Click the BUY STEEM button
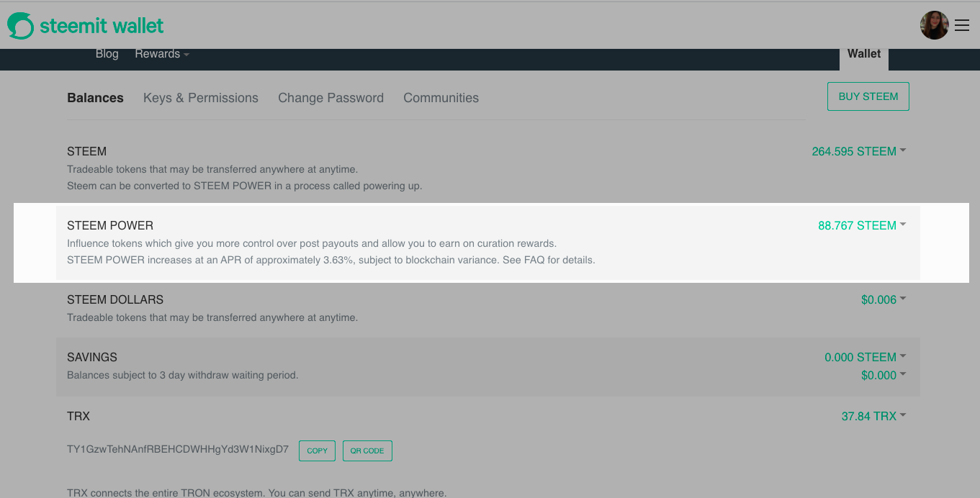 (x=868, y=96)
